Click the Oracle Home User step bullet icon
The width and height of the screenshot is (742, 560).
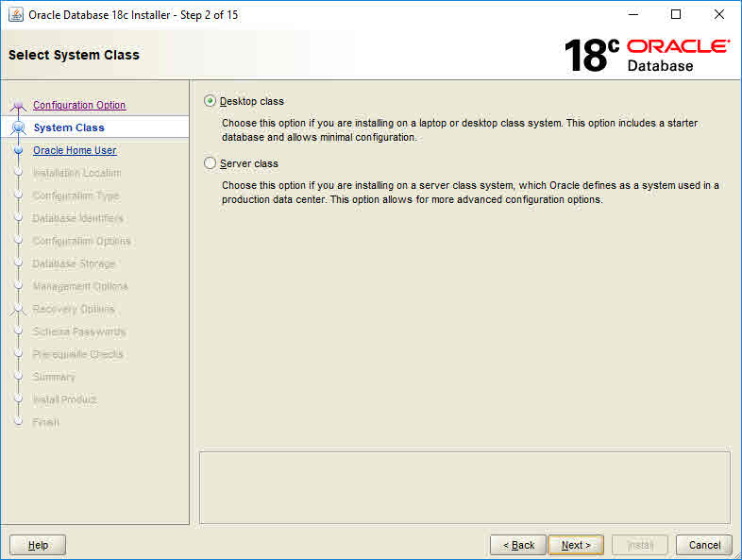click(18, 150)
